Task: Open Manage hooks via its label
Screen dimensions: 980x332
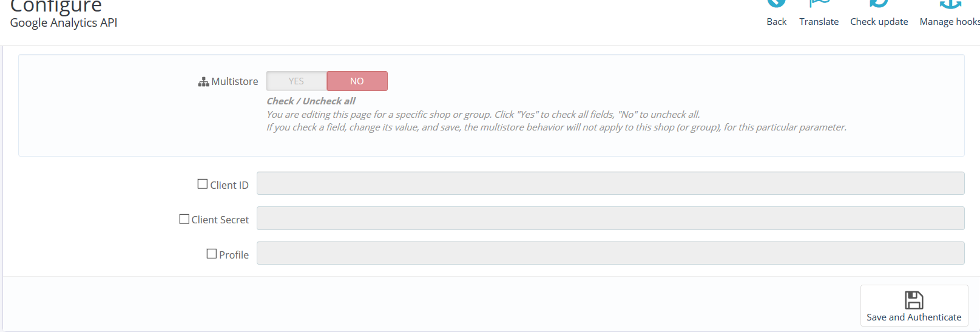Action: pos(950,22)
